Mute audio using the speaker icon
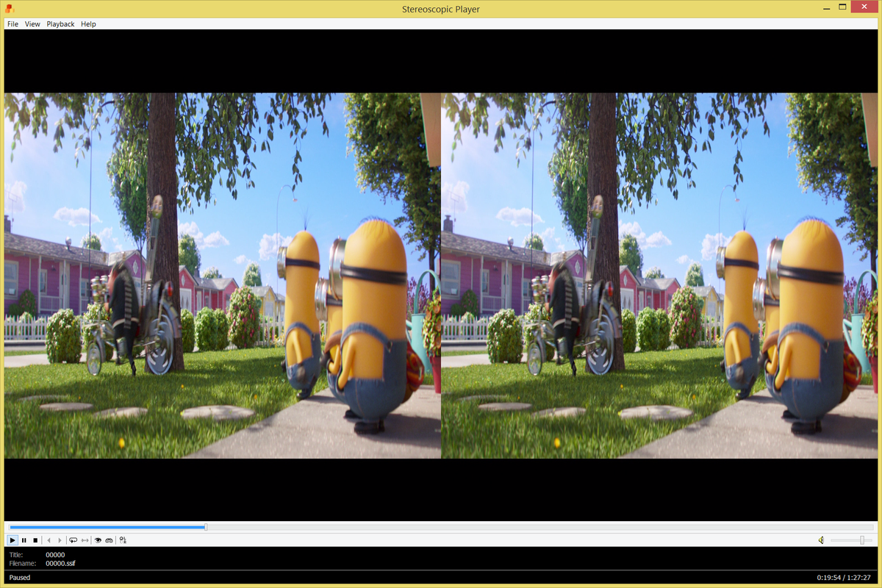This screenshot has height=588, width=882. coord(821,540)
